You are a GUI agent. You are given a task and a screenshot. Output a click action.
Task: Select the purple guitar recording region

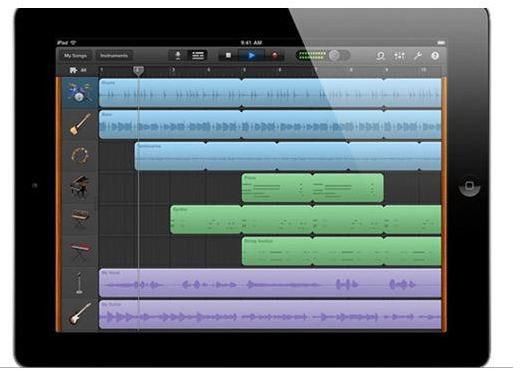point(270,314)
